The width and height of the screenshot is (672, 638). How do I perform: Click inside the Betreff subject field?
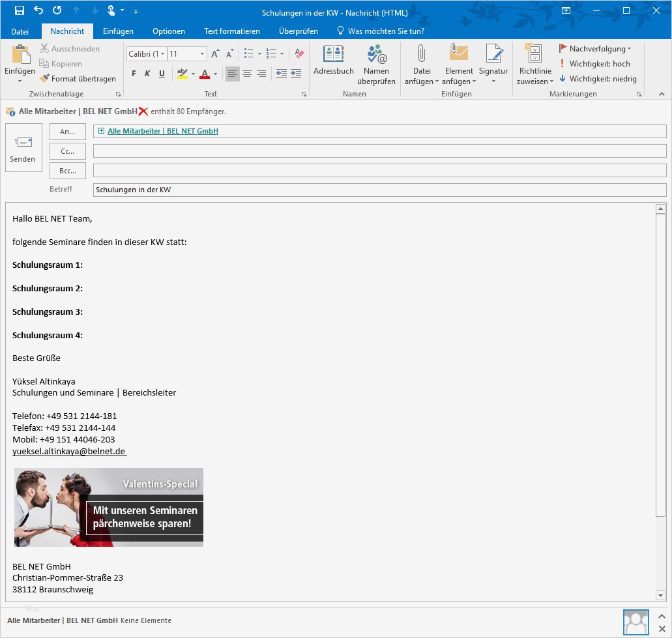[261, 189]
